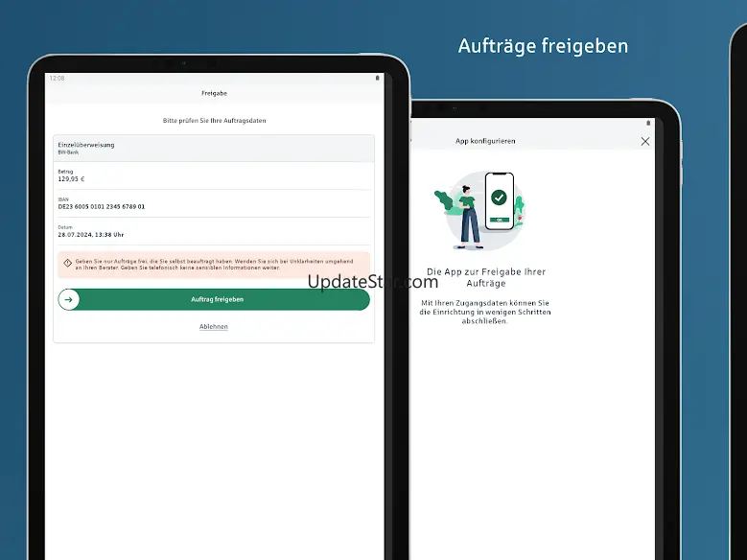Screen dimensions: 747x560
Task: Click the 'Ablehnen' link
Action: [214, 326]
